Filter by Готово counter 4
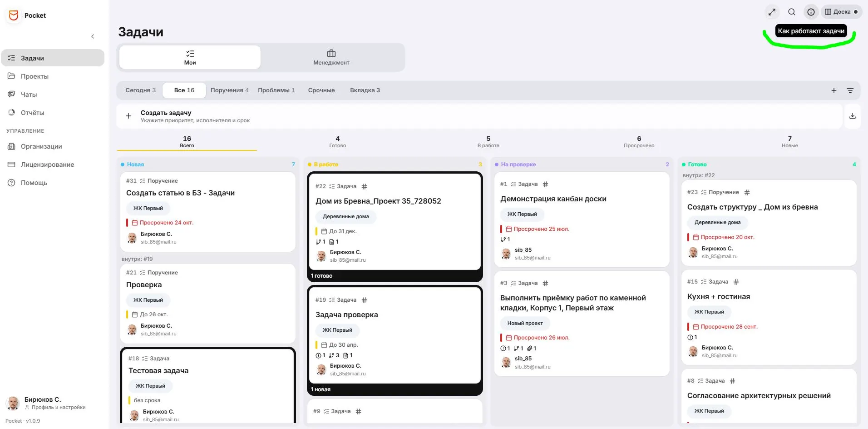 (337, 142)
